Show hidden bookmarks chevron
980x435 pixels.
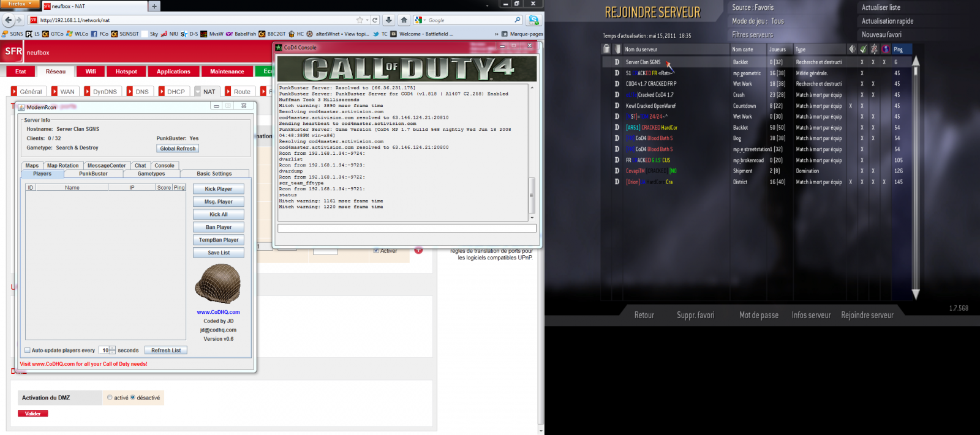496,34
